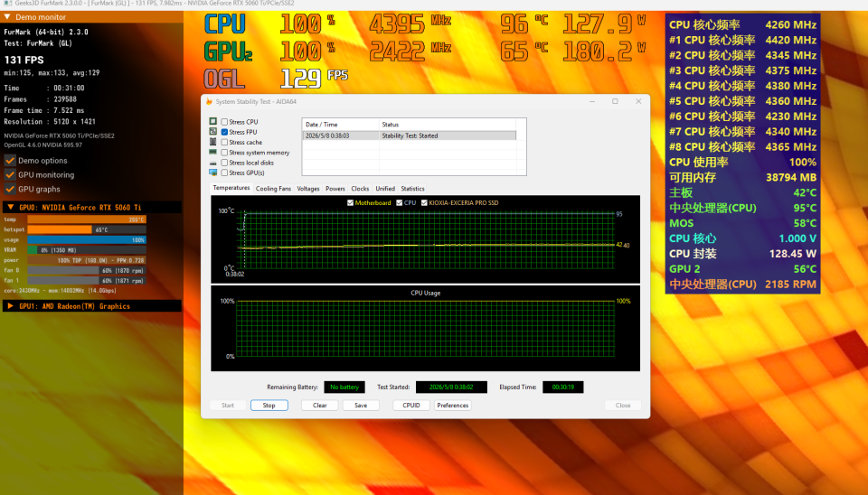
Task: Click the MOS 58°C overlay row
Action: (742, 223)
